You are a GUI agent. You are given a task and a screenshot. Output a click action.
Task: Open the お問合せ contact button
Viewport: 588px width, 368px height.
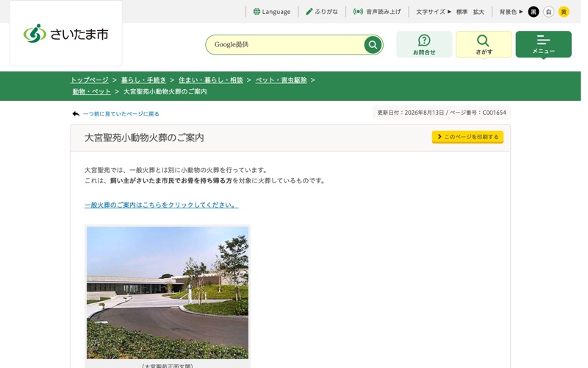(424, 44)
